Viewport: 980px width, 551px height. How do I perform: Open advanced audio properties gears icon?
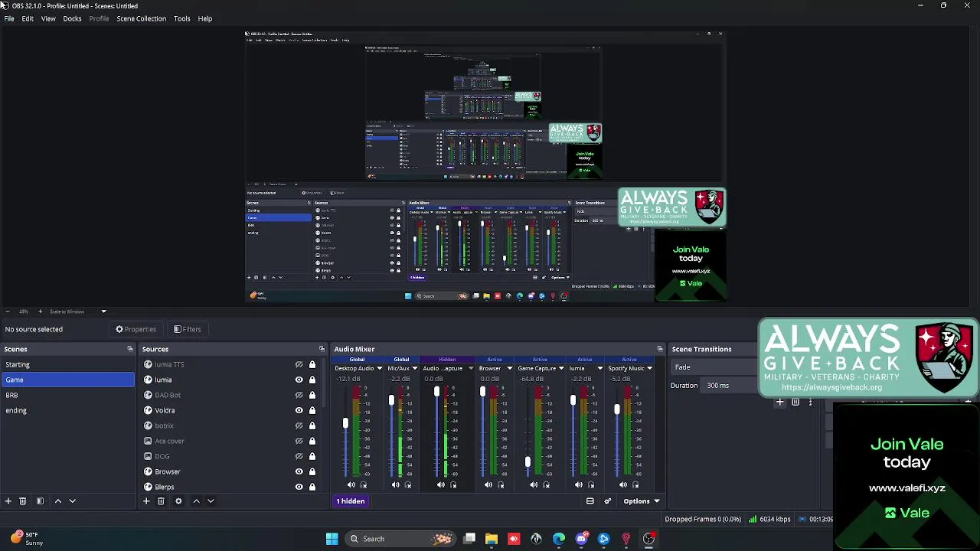coord(608,501)
